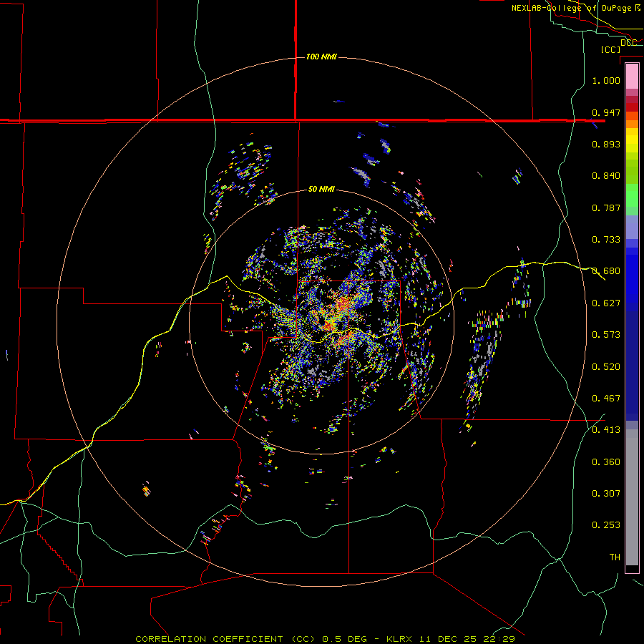Image resolution: width=644 pixels, height=644 pixels.
Task: Click the 0.947 value on the color scale
Action: point(606,112)
